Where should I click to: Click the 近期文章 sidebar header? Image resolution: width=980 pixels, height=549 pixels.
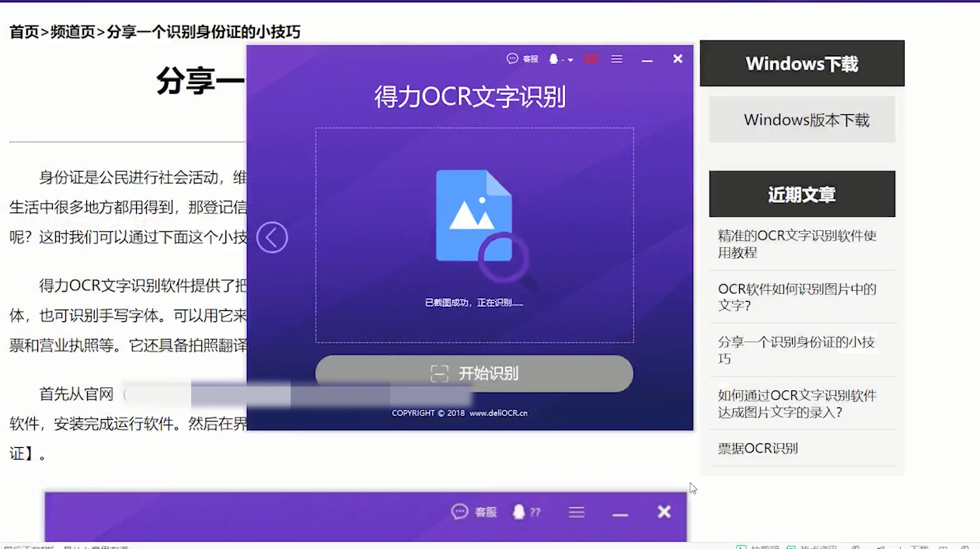pyautogui.click(x=802, y=194)
